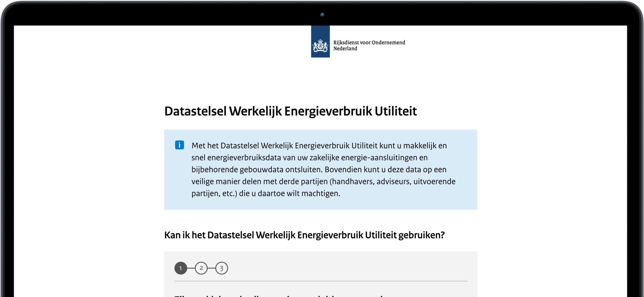Click 'Rijksdienst voor Ondernemend' logo text
The height and width of the screenshot is (297, 644).
pos(369,42)
